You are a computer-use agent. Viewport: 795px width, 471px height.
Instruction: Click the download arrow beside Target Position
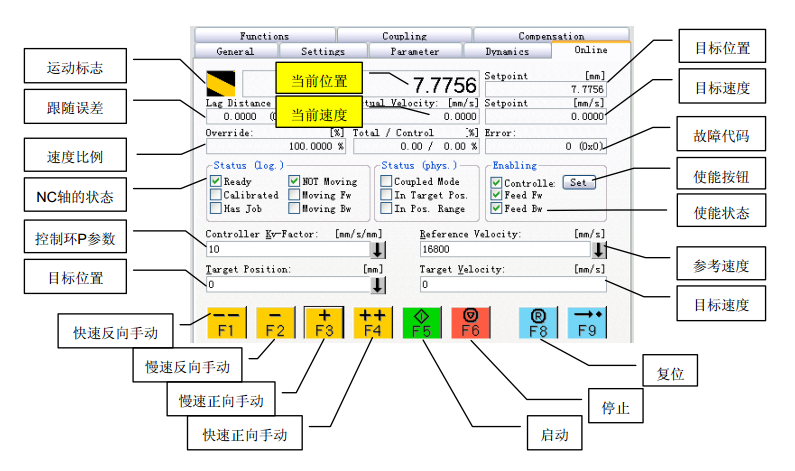tap(378, 284)
